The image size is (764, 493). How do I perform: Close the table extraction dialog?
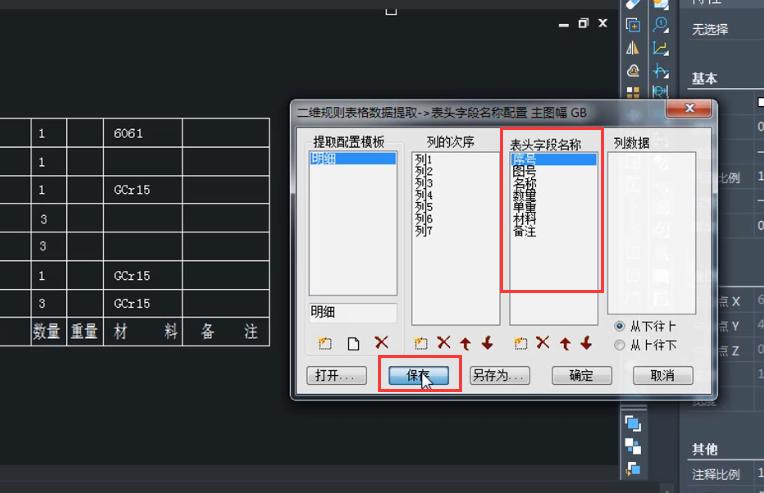689,108
